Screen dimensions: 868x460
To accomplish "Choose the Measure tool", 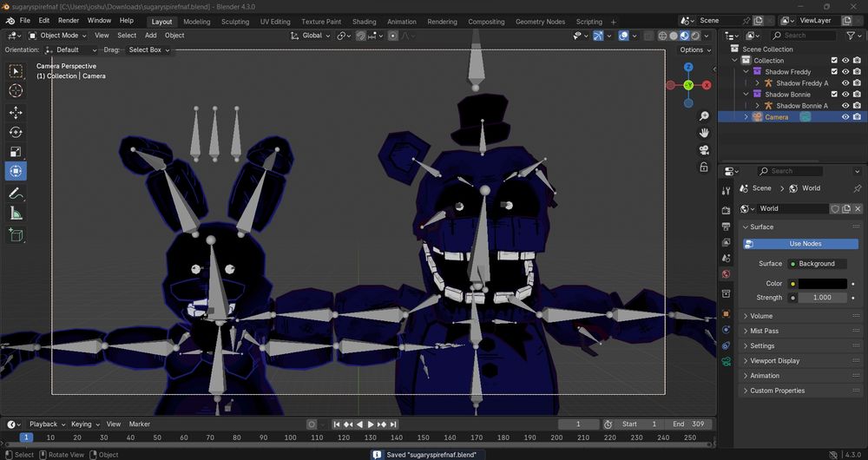I will [16, 214].
